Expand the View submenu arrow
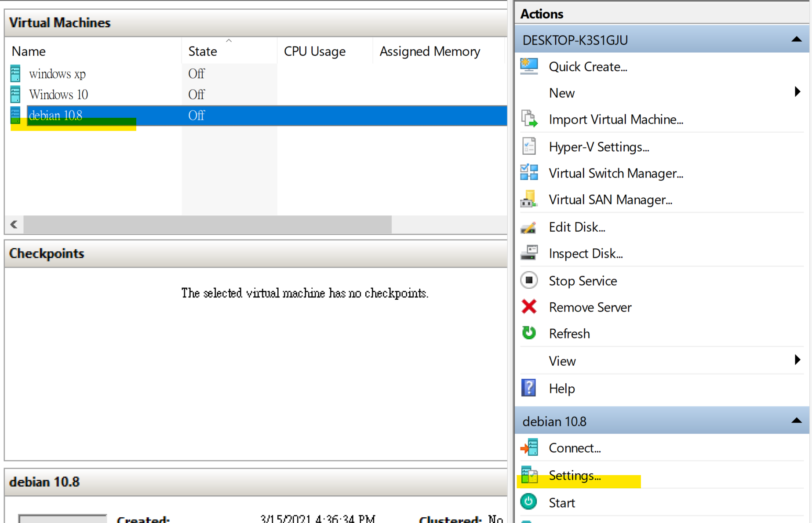Image resolution: width=812 pixels, height=523 pixels. tap(797, 360)
